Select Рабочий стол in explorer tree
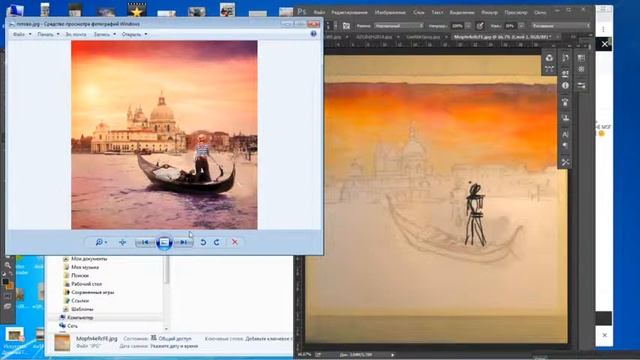The height and width of the screenshot is (360, 640). [x=86, y=284]
